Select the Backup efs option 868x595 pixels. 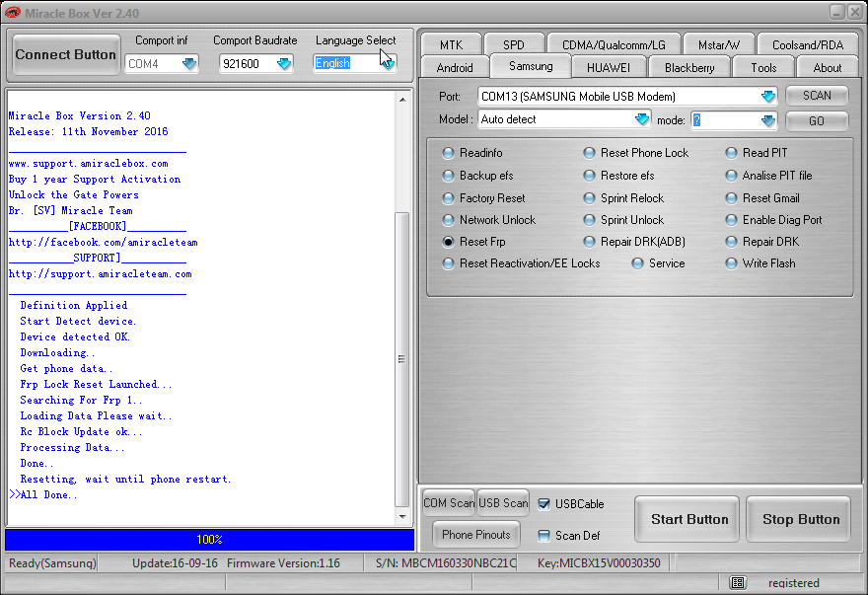pos(449,176)
